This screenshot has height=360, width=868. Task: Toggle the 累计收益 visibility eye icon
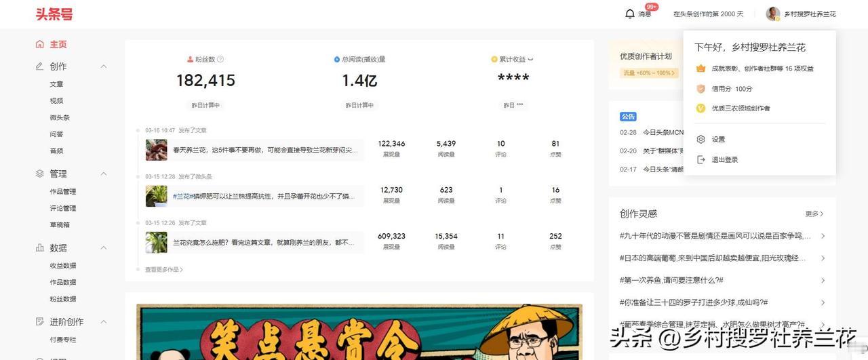pyautogui.click(x=530, y=59)
